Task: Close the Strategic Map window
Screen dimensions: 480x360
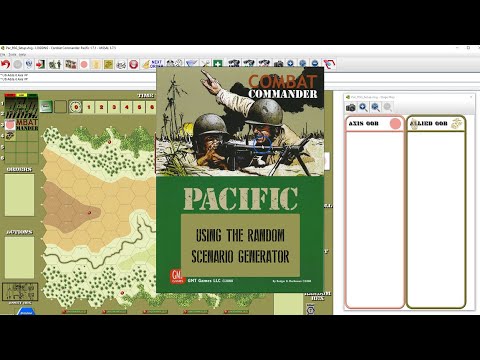Action: click(x=471, y=97)
